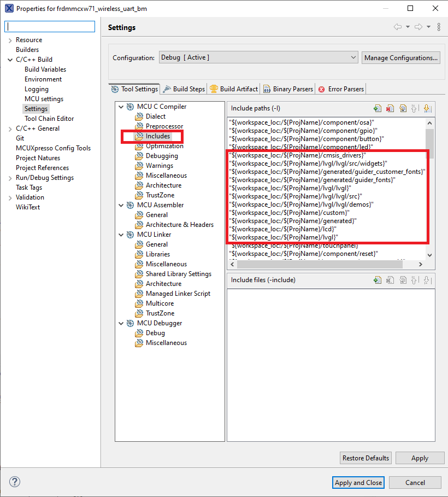Open Build Variables page
448x497 pixels.
pos(45,69)
